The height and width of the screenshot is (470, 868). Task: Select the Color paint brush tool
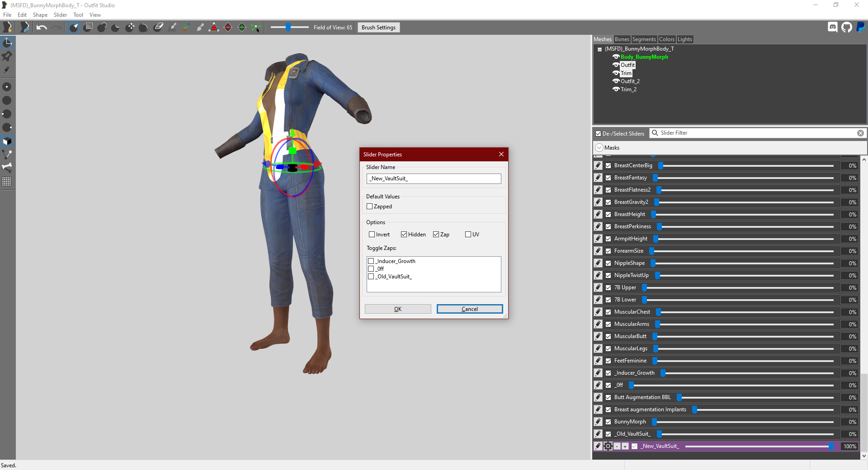tap(186, 28)
